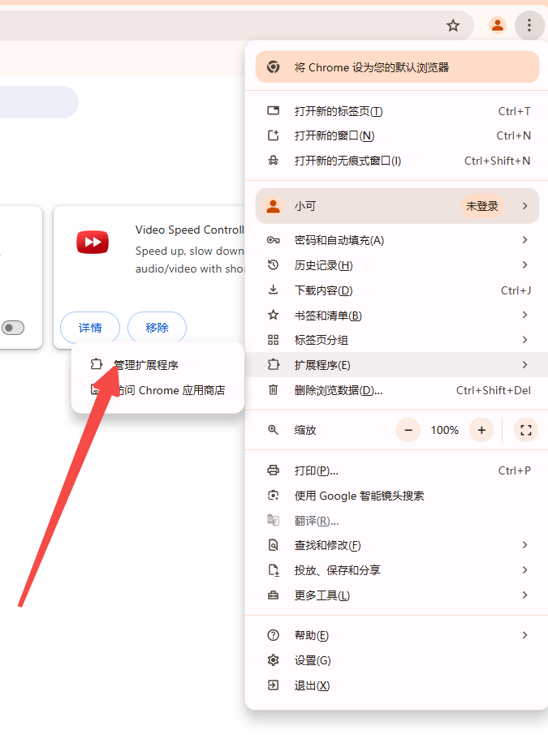Click the 未登录 sign-in badge
Screen dimensions: 548x756
coord(482,206)
